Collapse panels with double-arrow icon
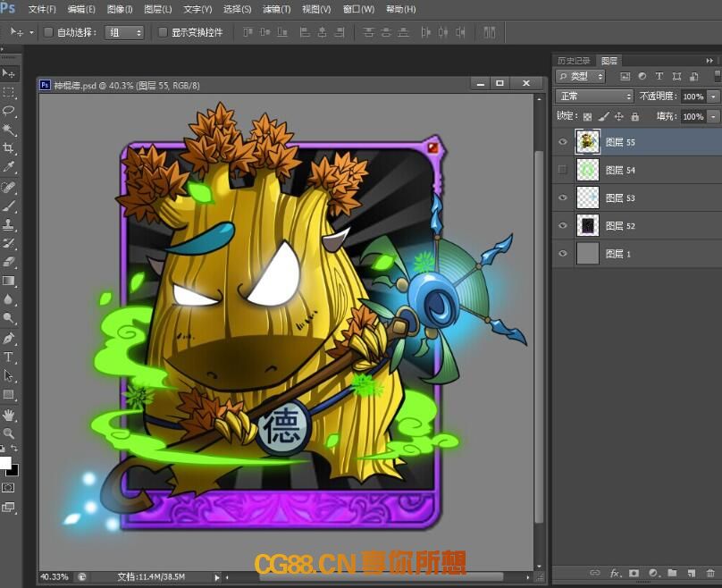This screenshot has height=588, width=722. point(709,61)
